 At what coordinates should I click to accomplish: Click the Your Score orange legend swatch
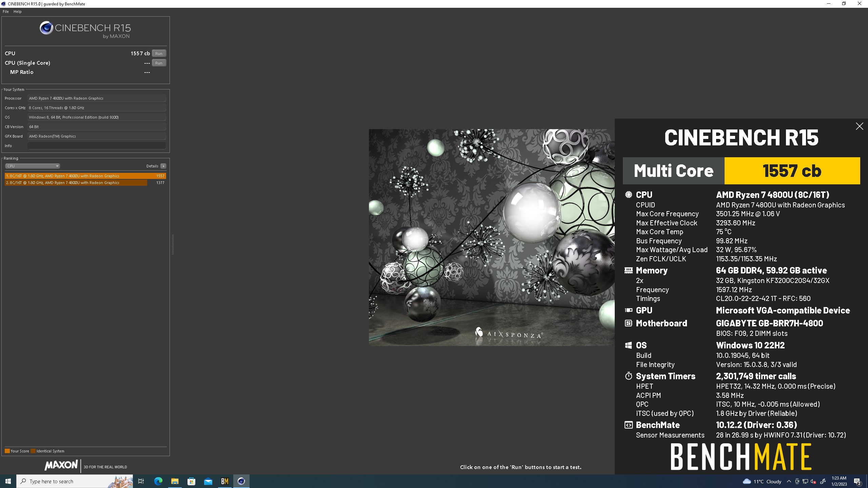point(7,451)
